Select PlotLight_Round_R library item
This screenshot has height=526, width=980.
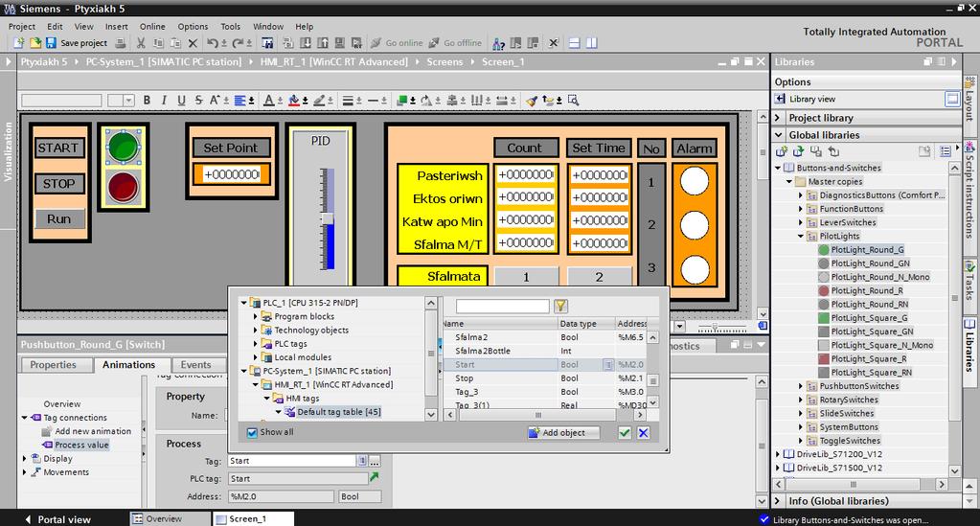point(867,291)
